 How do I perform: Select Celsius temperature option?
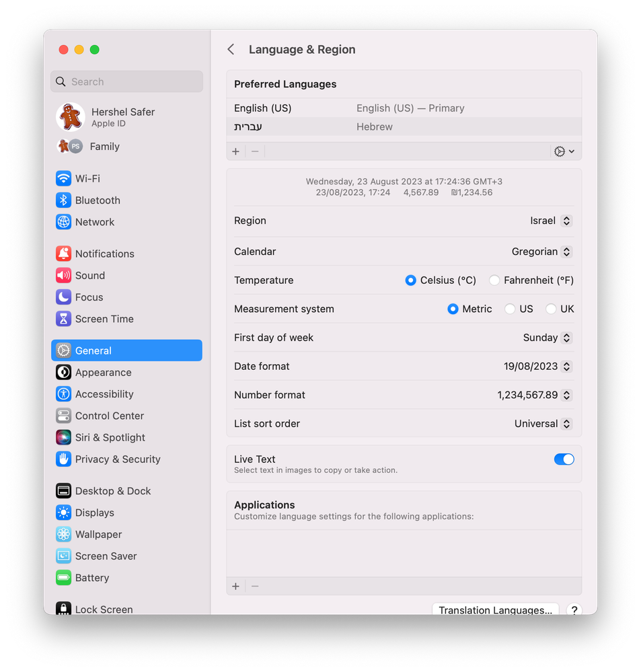[x=410, y=281]
